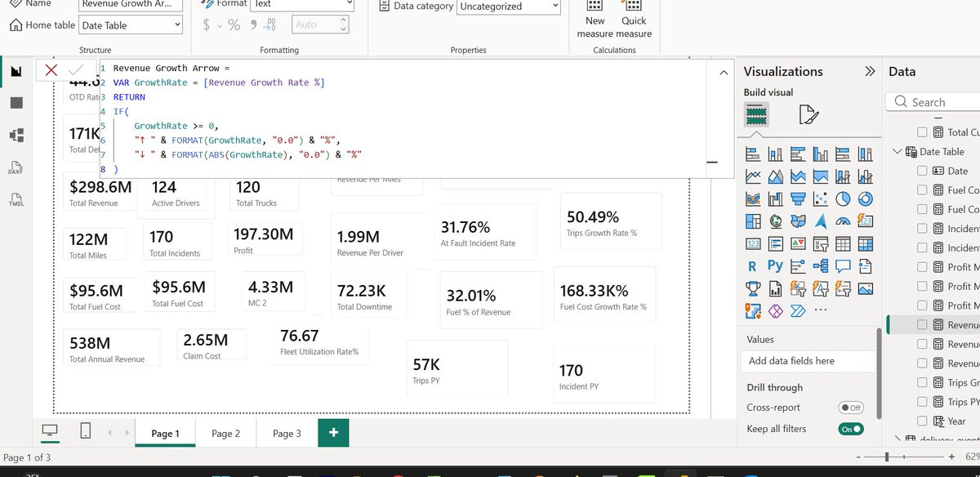Collapse the Visualizations pane arrows
The image size is (980, 477).
point(870,71)
